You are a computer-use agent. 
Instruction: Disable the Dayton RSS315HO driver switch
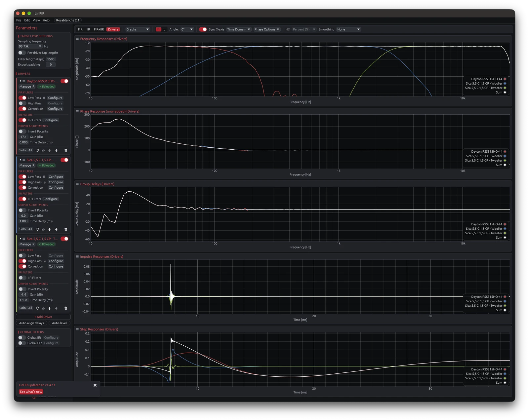click(x=64, y=81)
